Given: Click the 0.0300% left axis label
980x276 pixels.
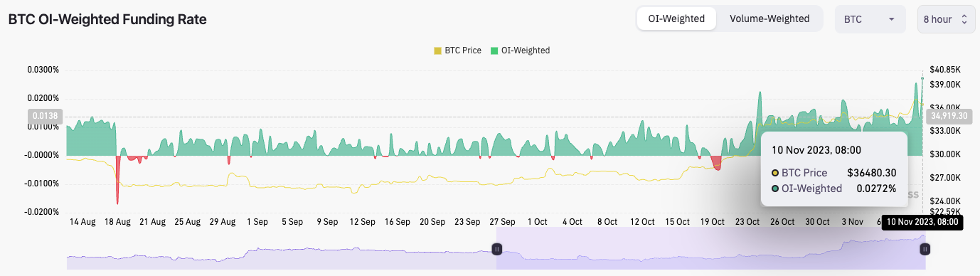Looking at the screenshot, I should pos(43,70).
